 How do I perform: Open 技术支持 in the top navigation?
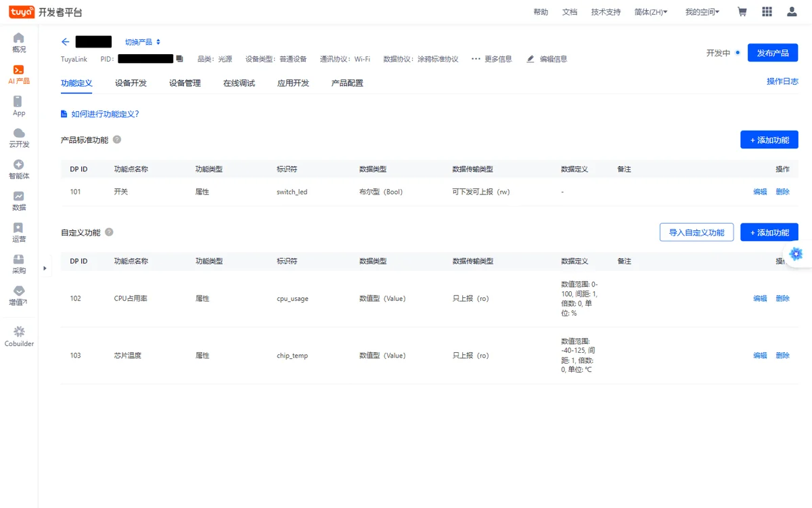click(x=606, y=12)
